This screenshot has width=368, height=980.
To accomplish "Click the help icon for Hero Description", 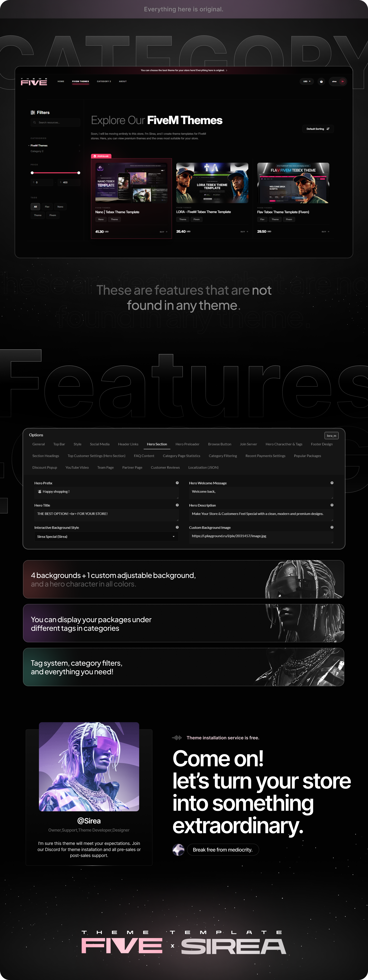I will (332, 505).
